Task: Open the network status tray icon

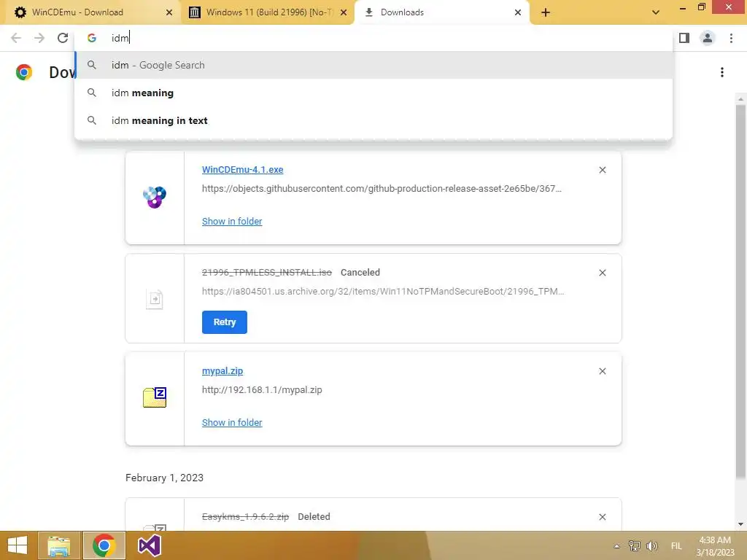Action: (x=634, y=545)
